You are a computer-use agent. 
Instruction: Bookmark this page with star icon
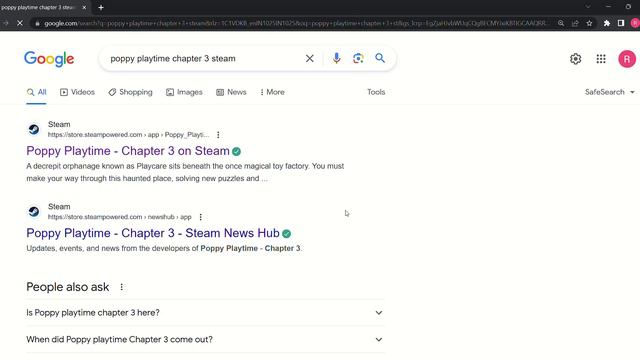589,23
